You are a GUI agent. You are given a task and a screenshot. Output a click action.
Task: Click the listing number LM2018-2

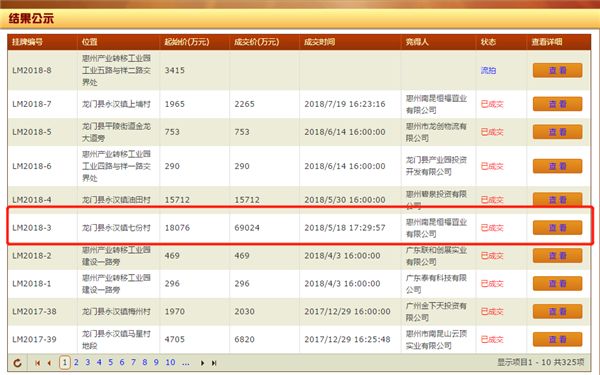tap(32, 256)
